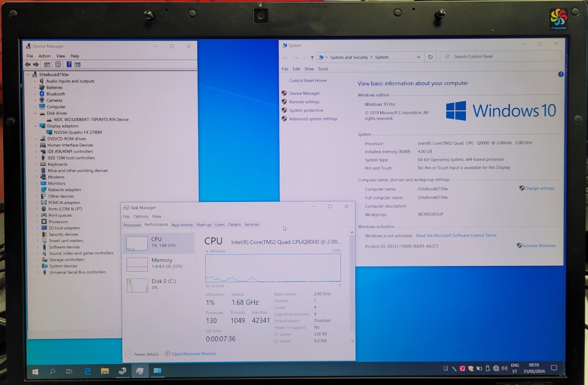Open Microsoft Edge from the taskbar
This screenshot has width=588, height=385.
pos(88,371)
